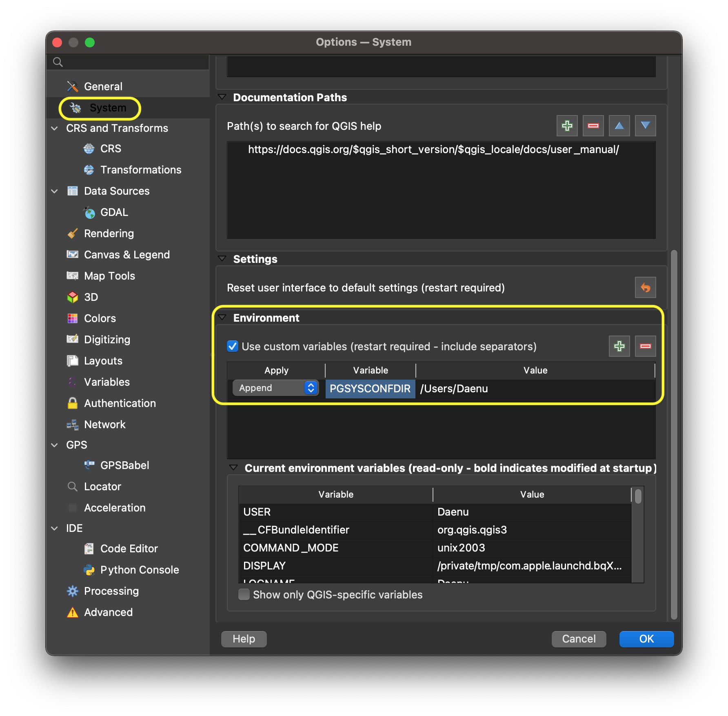Collapse the Documentation Paths section
This screenshot has height=716, width=728.
click(222, 97)
